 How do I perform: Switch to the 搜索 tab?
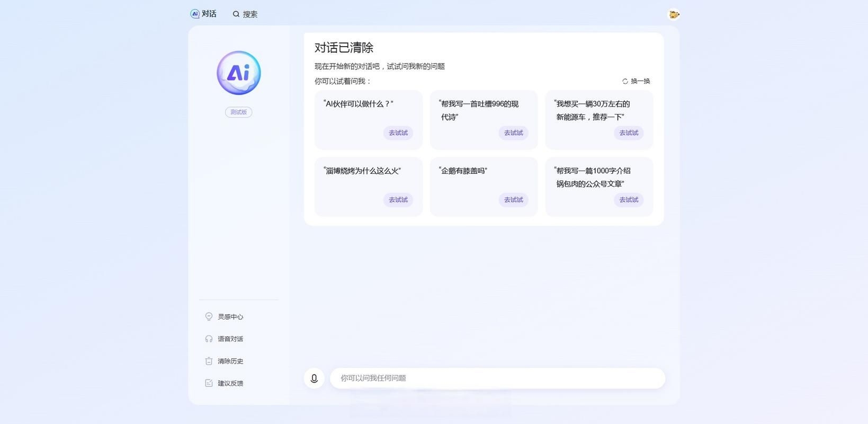(245, 14)
